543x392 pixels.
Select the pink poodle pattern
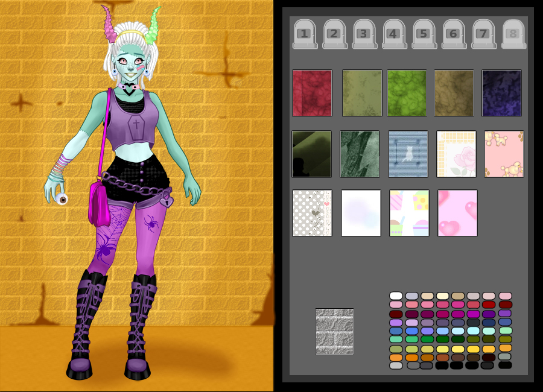[x=503, y=154]
